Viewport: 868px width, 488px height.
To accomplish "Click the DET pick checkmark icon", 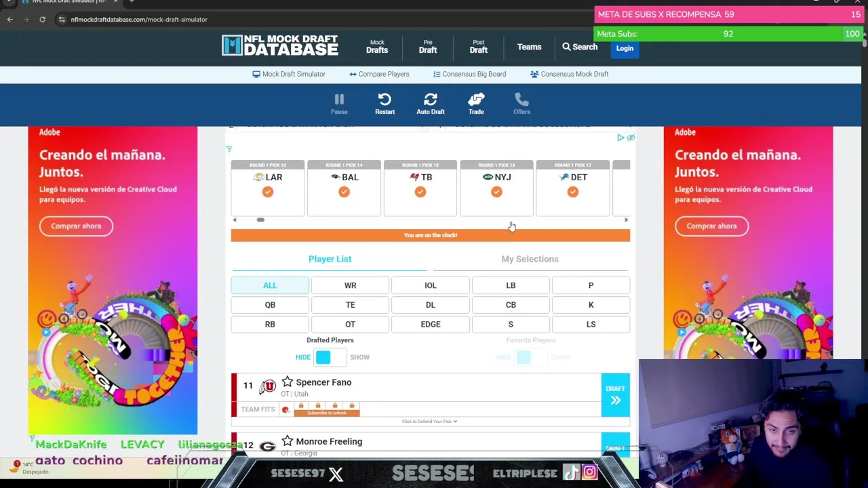I will pyautogui.click(x=573, y=192).
